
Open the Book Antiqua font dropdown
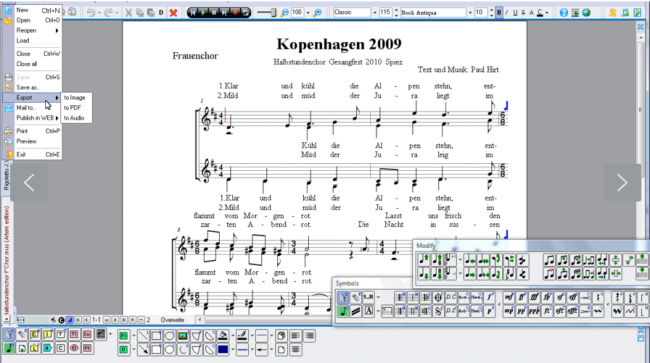470,13
